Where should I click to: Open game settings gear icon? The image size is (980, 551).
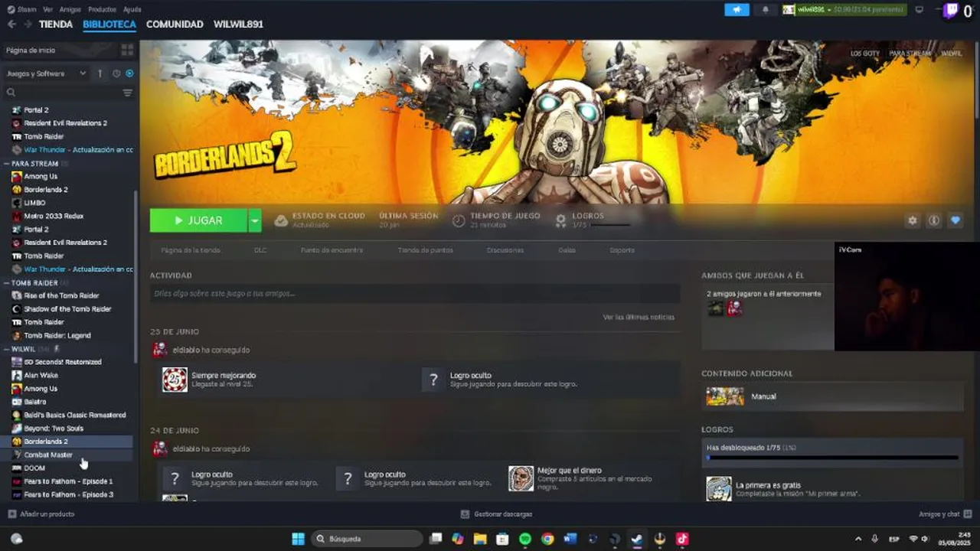pyautogui.click(x=913, y=220)
